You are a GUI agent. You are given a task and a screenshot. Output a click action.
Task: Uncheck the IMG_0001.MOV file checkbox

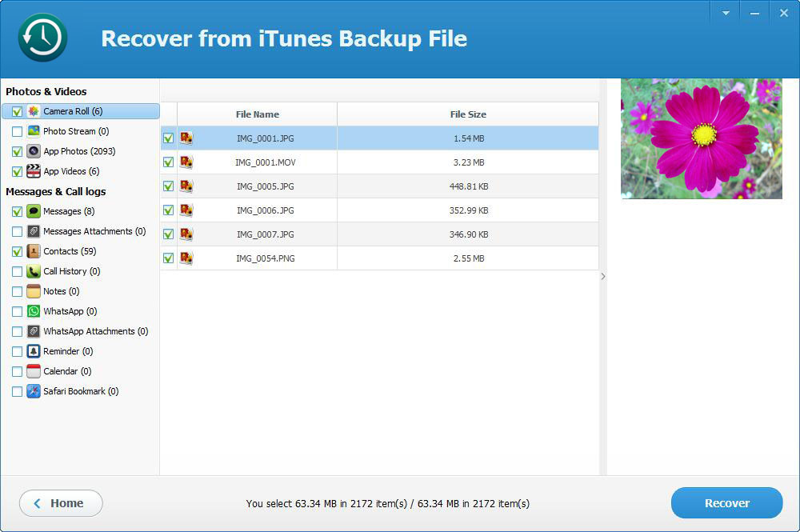pyautogui.click(x=169, y=162)
